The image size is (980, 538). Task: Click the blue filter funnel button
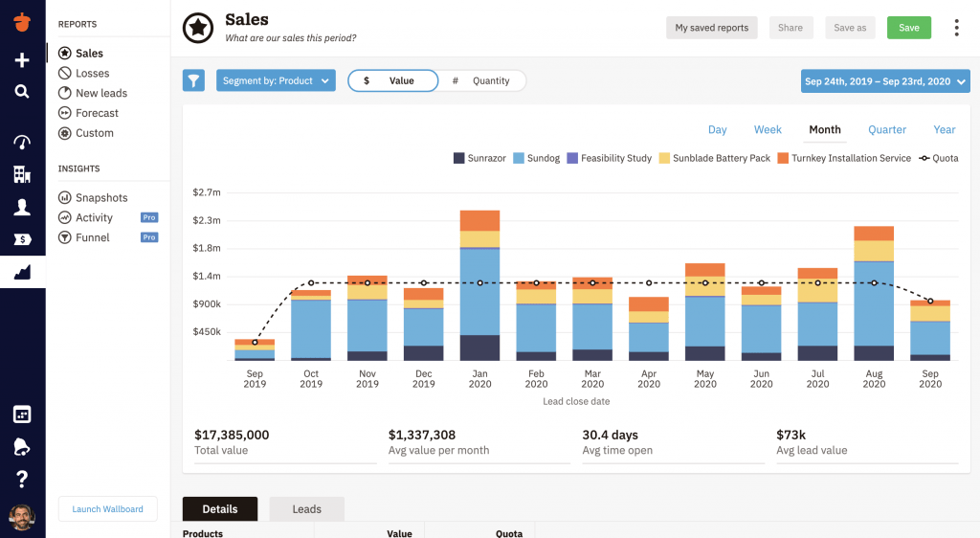(x=193, y=81)
